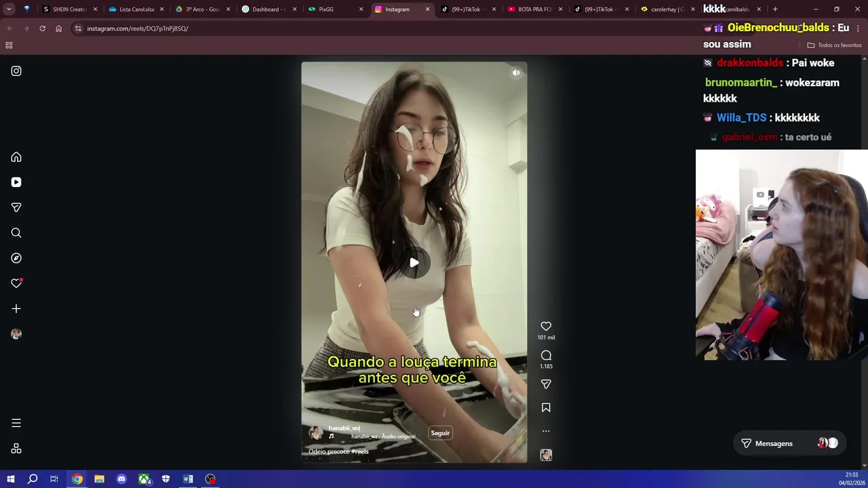Go back in browser history
Viewport: 868px width, 488px height.
9,28
